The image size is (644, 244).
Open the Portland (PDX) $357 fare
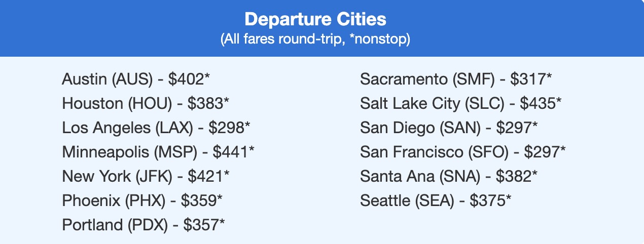coord(143,225)
